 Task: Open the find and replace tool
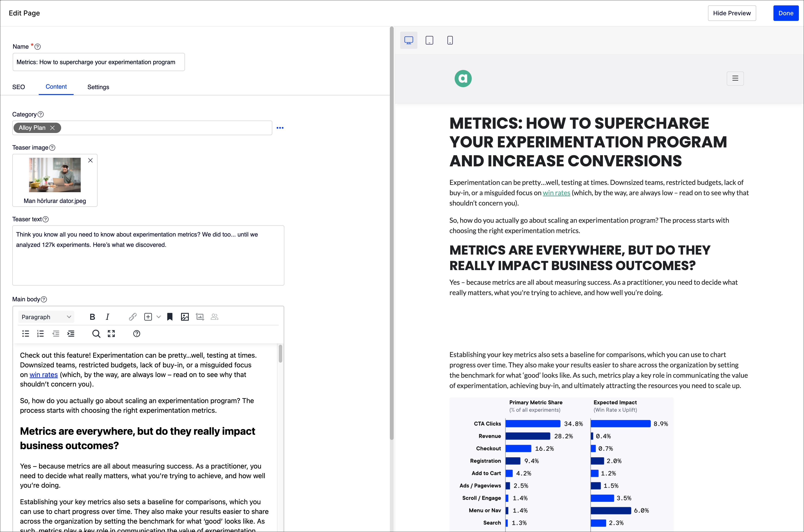click(x=96, y=334)
